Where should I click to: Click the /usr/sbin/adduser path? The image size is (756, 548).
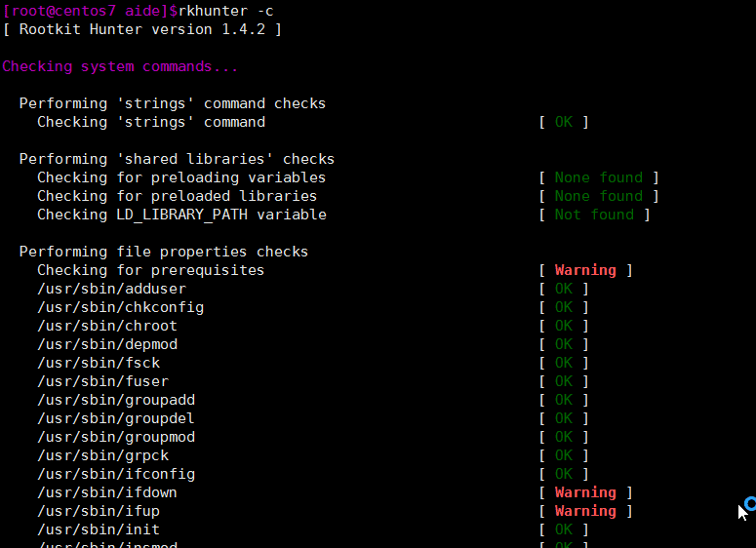(x=111, y=289)
